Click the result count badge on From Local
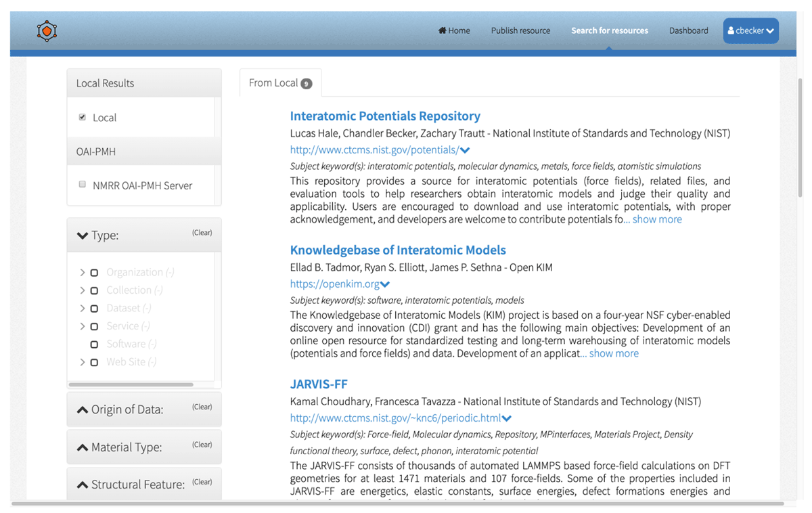 306,84
